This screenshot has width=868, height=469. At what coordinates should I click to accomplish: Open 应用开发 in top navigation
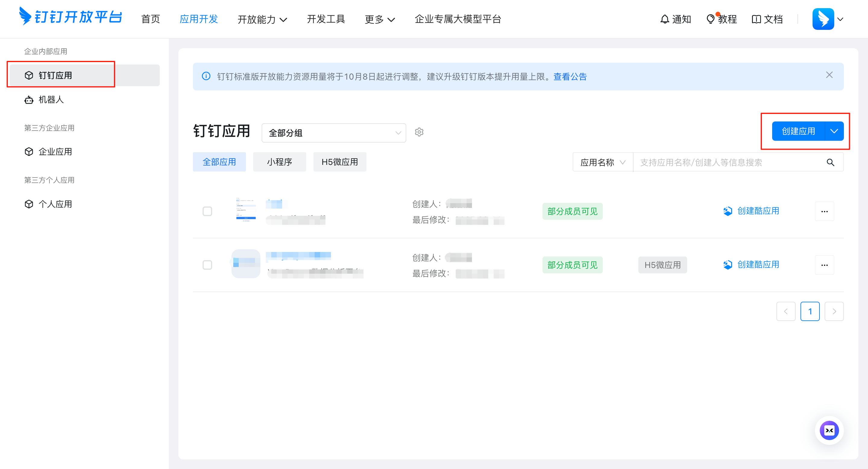(199, 19)
